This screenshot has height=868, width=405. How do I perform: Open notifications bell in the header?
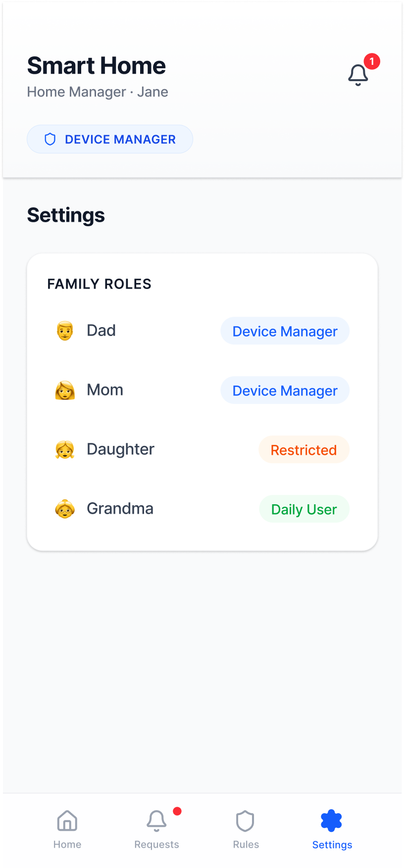coord(358,75)
